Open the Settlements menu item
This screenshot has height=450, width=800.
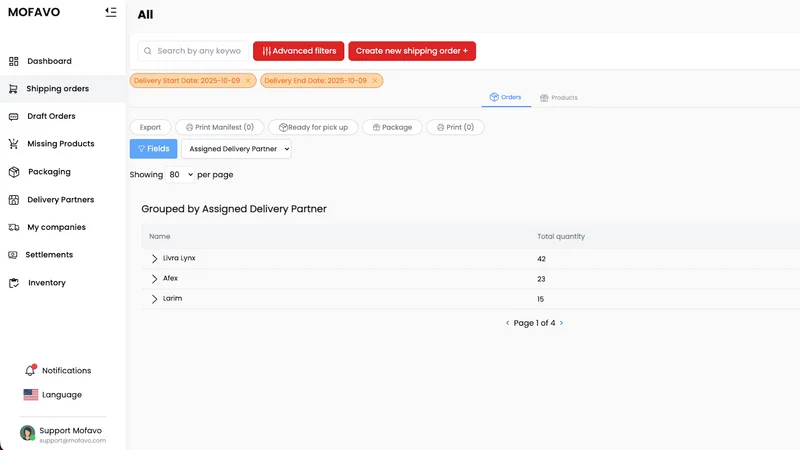coord(49,255)
